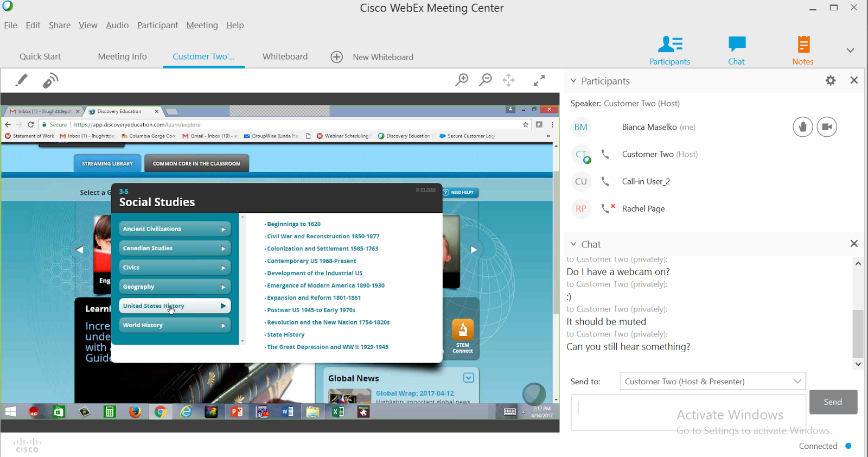Click the request remote control icon

click(x=50, y=80)
